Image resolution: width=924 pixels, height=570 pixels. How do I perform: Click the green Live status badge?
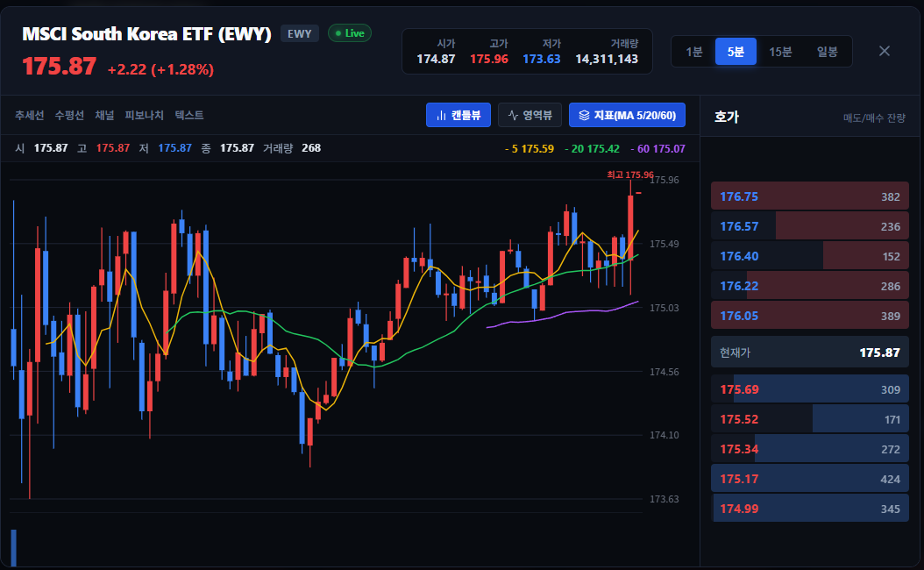tap(350, 33)
